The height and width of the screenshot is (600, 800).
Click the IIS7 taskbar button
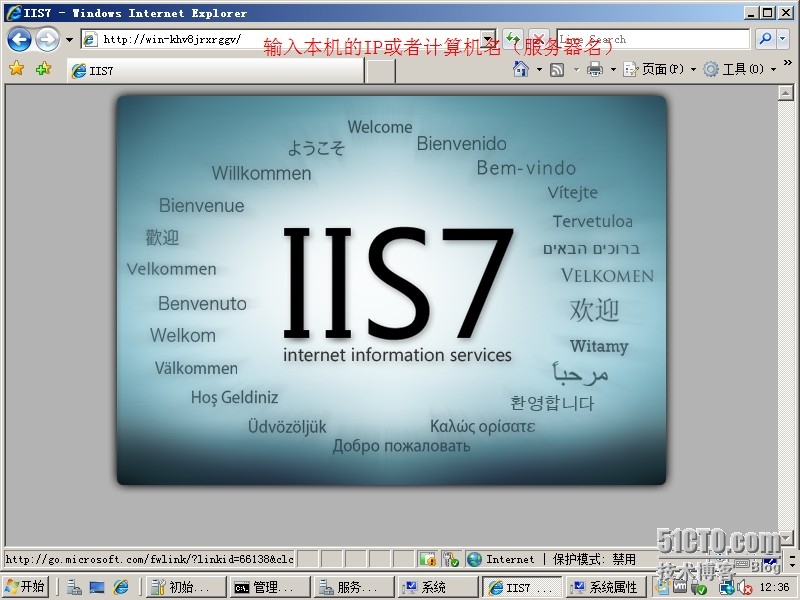coord(522,587)
